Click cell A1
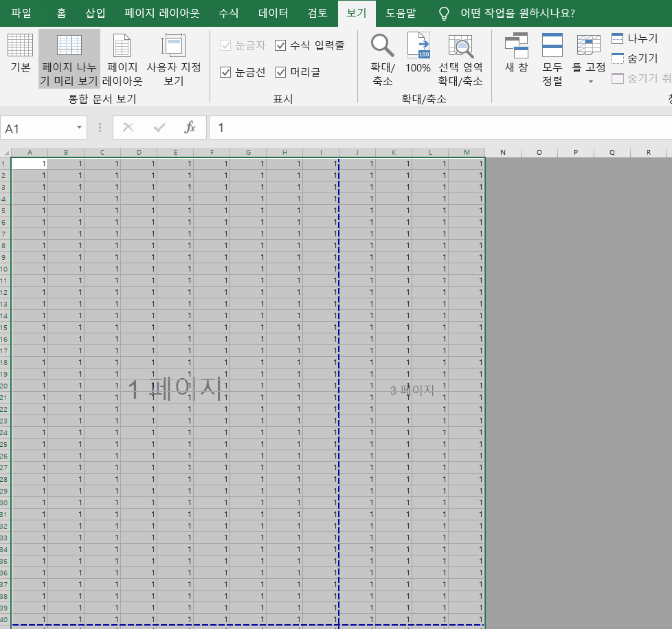The image size is (672, 629). tap(30, 164)
